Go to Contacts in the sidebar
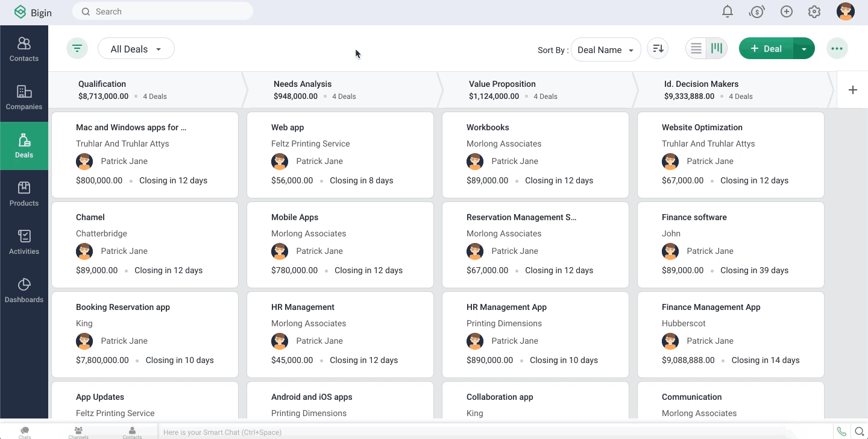The image size is (868, 439). [24, 49]
